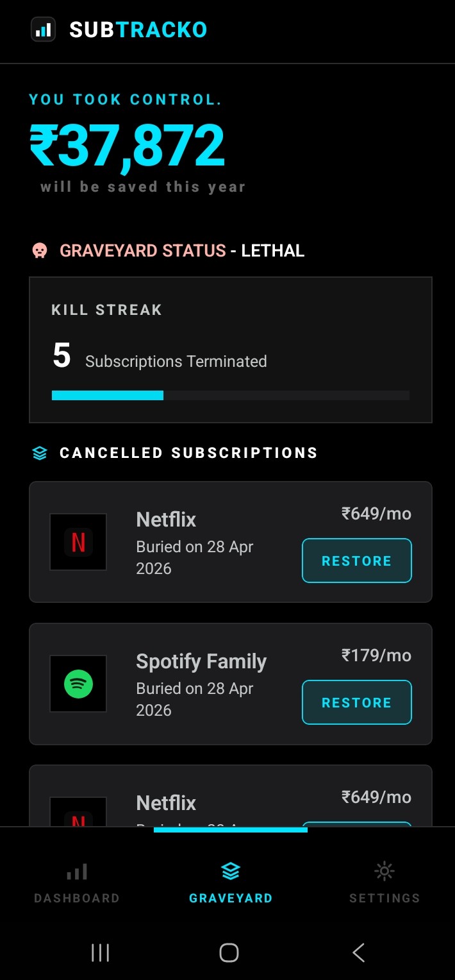Open the Dashboard via its bar chart icon

(x=76, y=871)
